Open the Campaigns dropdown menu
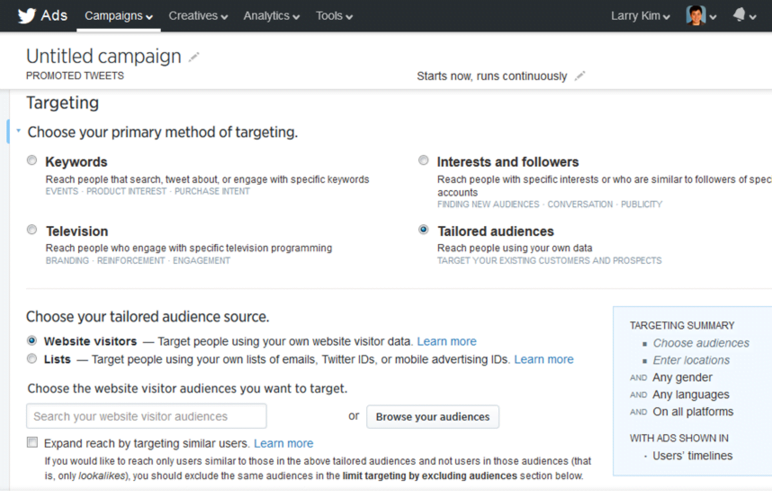 [x=119, y=16]
